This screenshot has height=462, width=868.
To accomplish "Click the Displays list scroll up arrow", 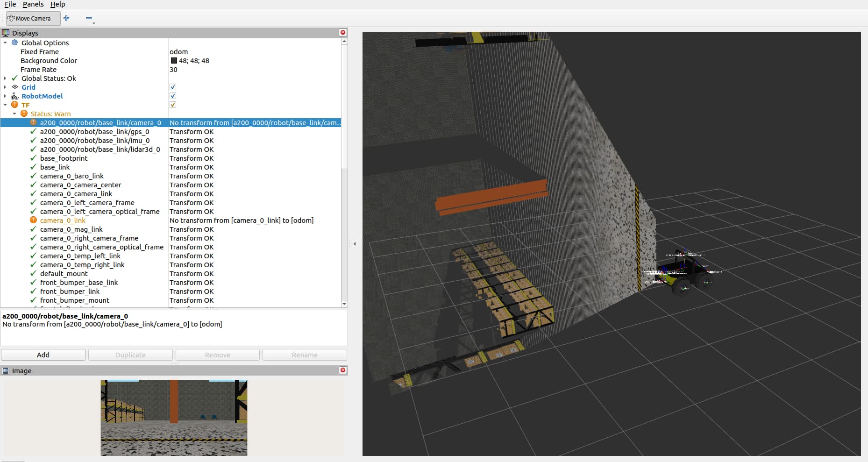I will 344,42.
